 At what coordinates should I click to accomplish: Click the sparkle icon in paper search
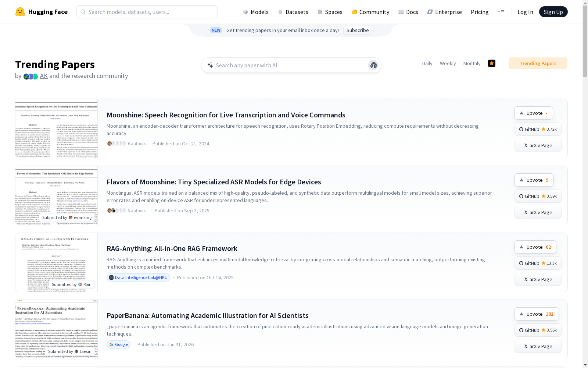[210, 65]
